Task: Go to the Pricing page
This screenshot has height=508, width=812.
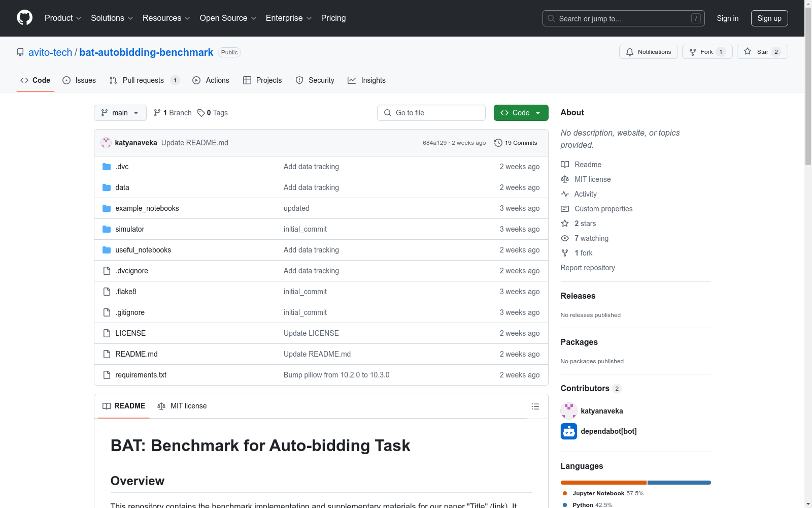Action: point(333,18)
